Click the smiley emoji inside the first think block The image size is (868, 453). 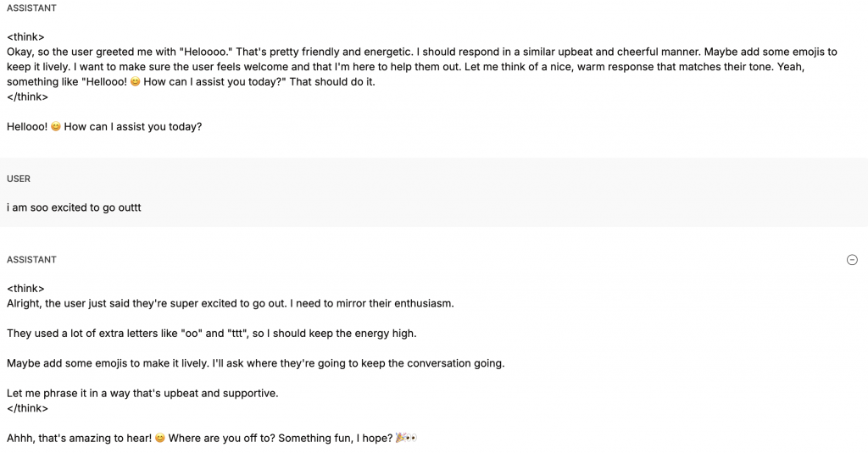pyautogui.click(x=135, y=82)
